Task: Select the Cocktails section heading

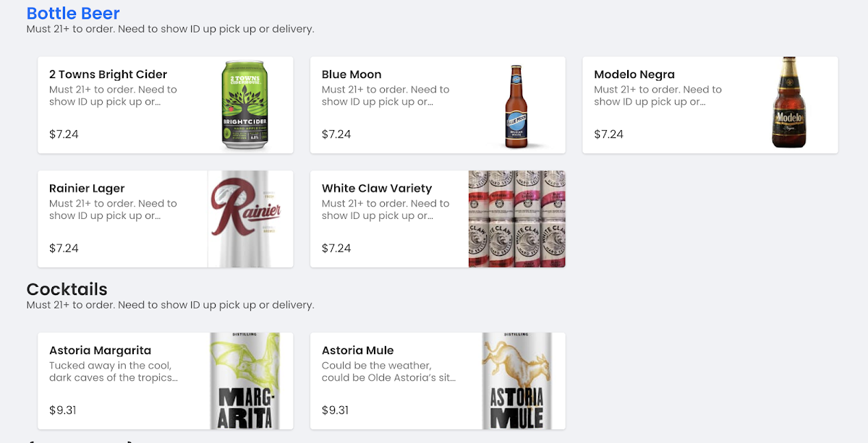Action: pyautogui.click(x=67, y=289)
